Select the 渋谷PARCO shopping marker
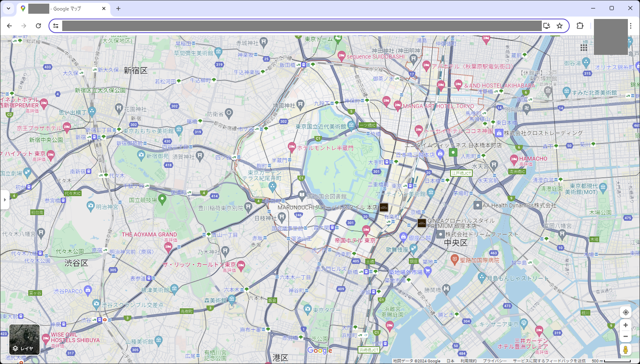This screenshot has height=364, width=640. 88,290
